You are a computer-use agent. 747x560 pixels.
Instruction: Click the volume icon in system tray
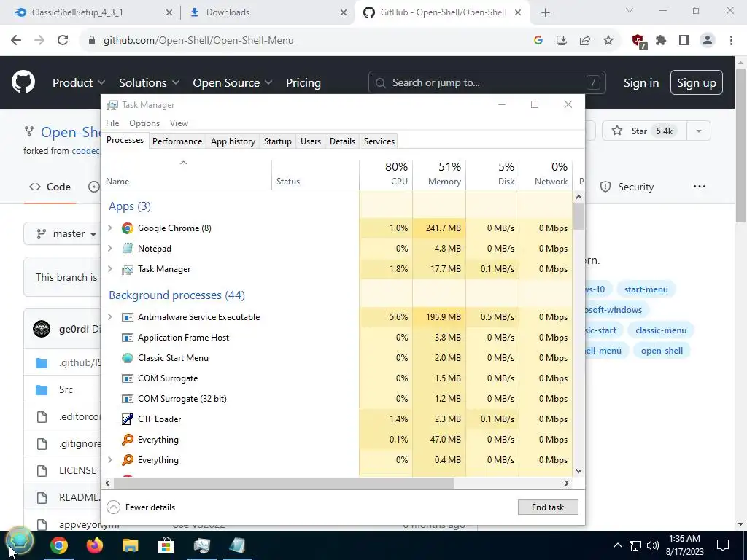click(653, 545)
